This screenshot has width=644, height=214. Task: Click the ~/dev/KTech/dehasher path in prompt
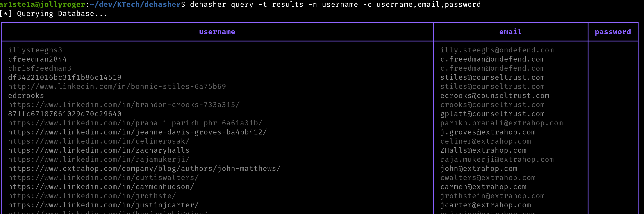pyautogui.click(x=135, y=4)
